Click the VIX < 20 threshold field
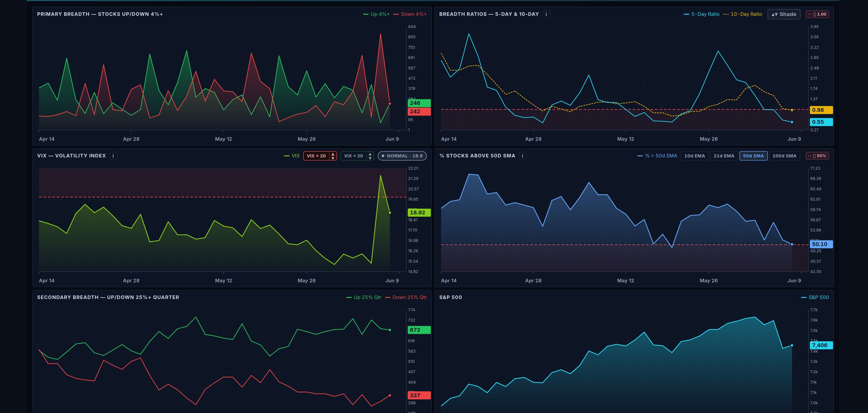The image size is (868, 413). [x=354, y=156]
